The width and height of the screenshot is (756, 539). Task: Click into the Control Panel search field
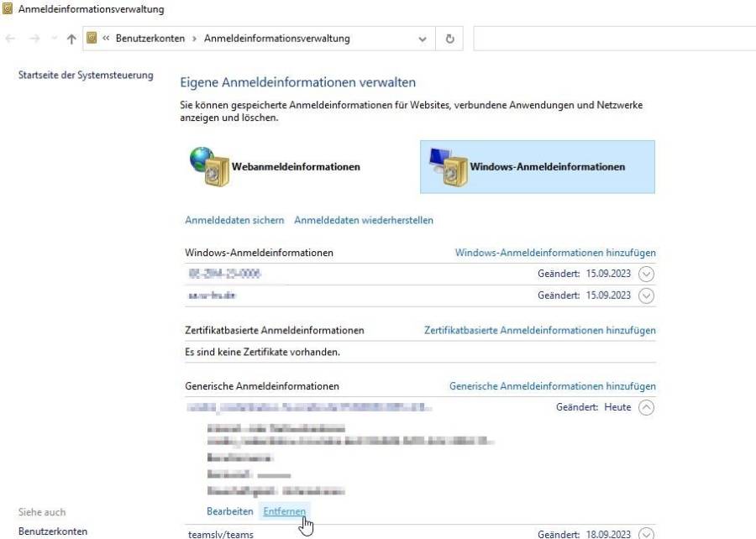click(x=614, y=39)
